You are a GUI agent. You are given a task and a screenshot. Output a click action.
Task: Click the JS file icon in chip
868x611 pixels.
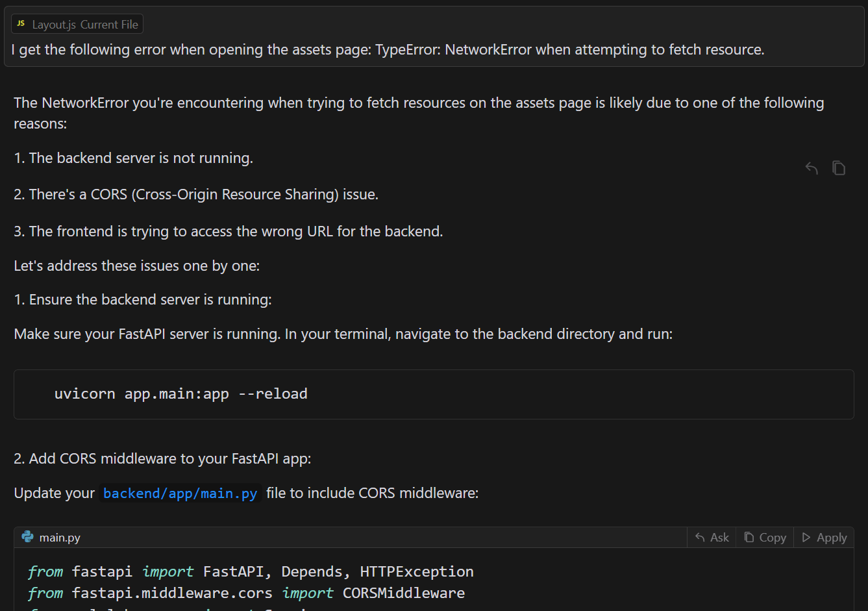coord(21,24)
